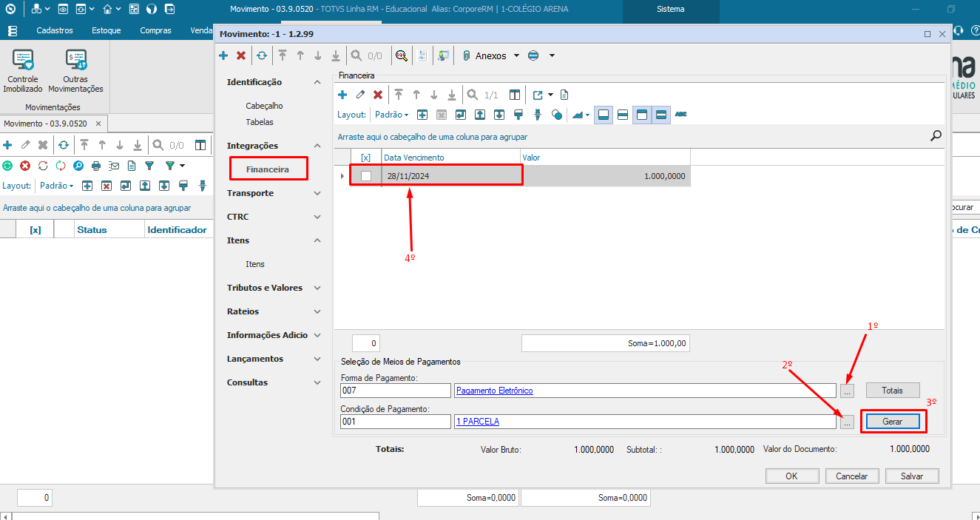Viewport: 980px width, 520px height.
Task: Select the Movimento - 03.9.0520 tab
Action: (x=46, y=124)
